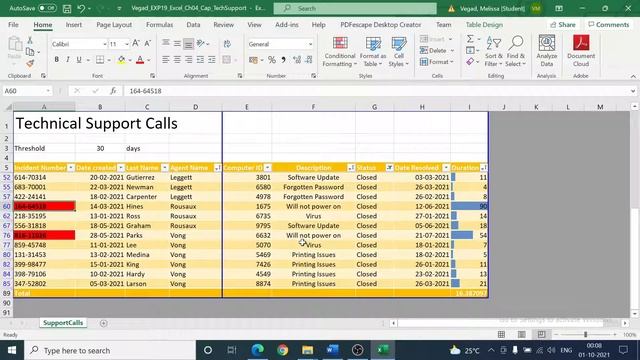Click the Borders icon
This screenshot has height=360, width=640.
100,60
